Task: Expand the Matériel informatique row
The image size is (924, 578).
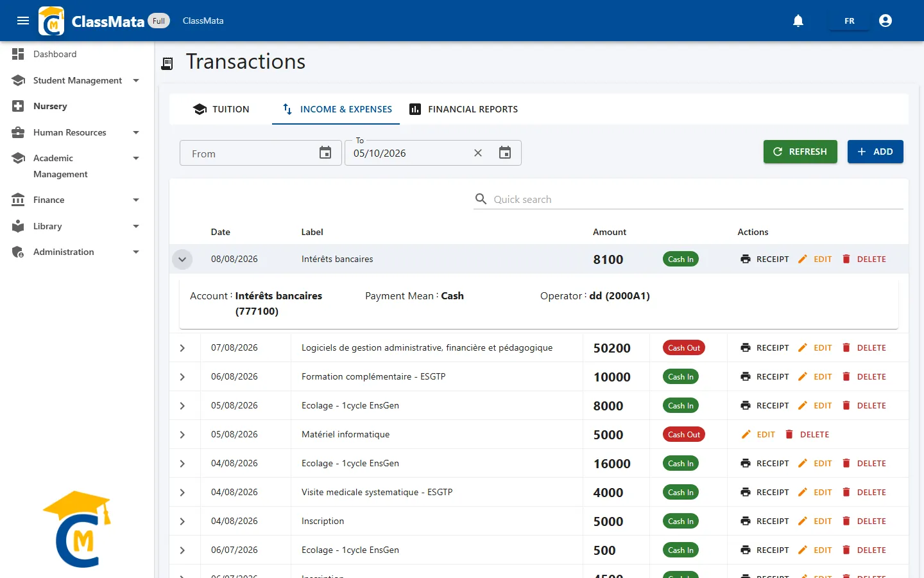Action: point(182,435)
